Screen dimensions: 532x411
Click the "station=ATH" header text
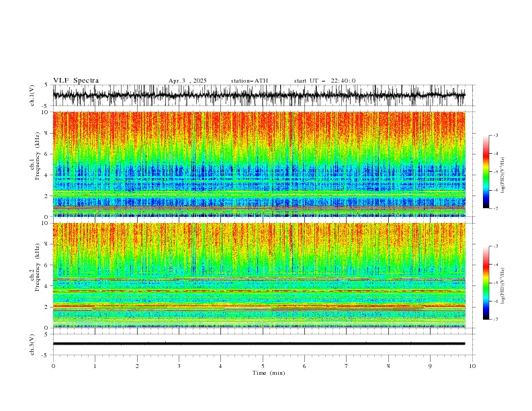pyautogui.click(x=249, y=81)
